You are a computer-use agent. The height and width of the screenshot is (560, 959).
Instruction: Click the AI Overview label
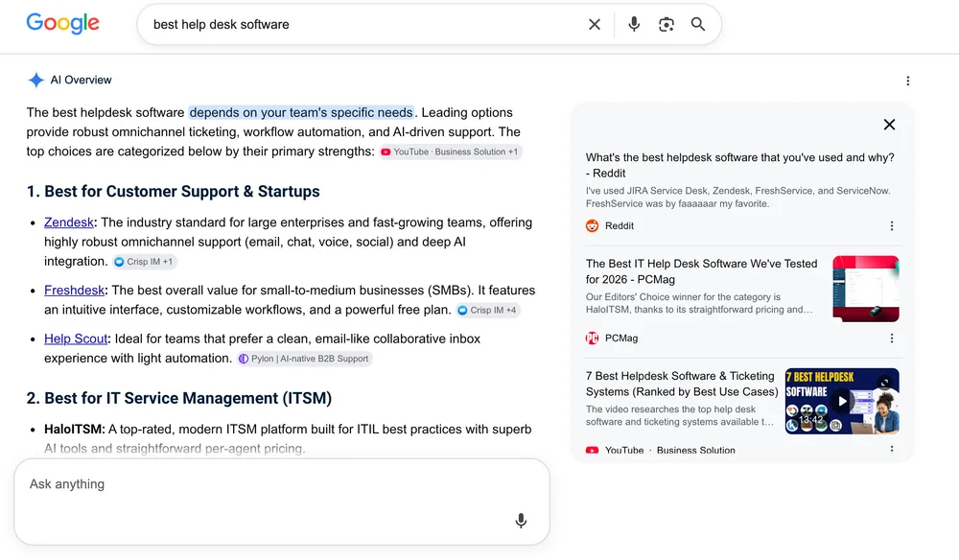click(81, 81)
